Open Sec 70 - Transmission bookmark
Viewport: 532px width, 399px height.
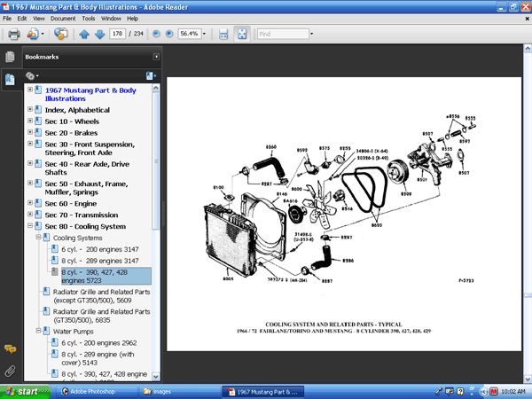tap(82, 215)
